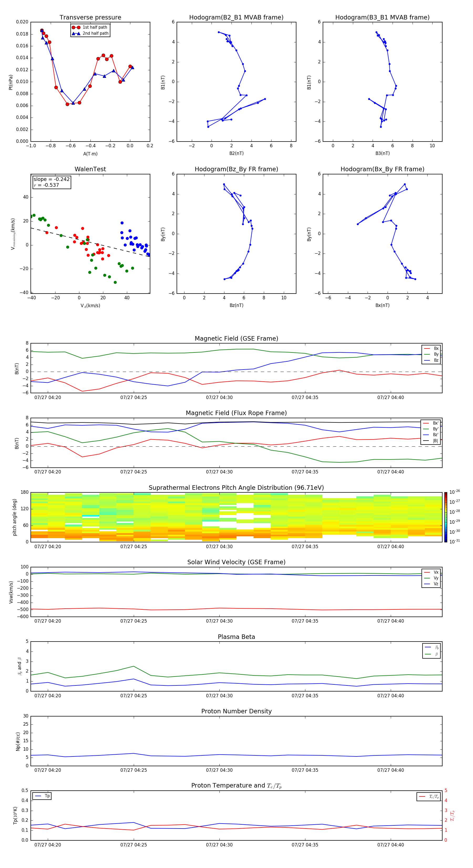Click the 'Proton Number Density' title
The width and height of the screenshot is (473, 868).
point(236,711)
